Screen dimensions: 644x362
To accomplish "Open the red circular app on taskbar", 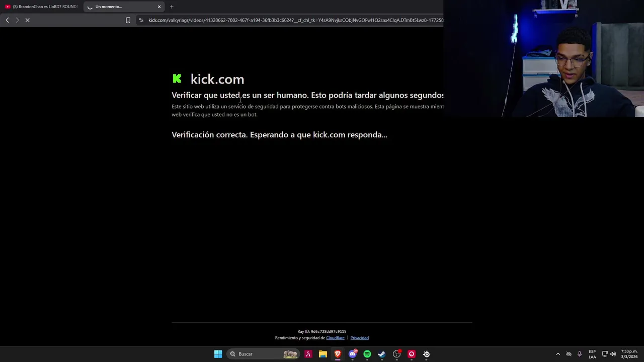I will (x=412, y=354).
